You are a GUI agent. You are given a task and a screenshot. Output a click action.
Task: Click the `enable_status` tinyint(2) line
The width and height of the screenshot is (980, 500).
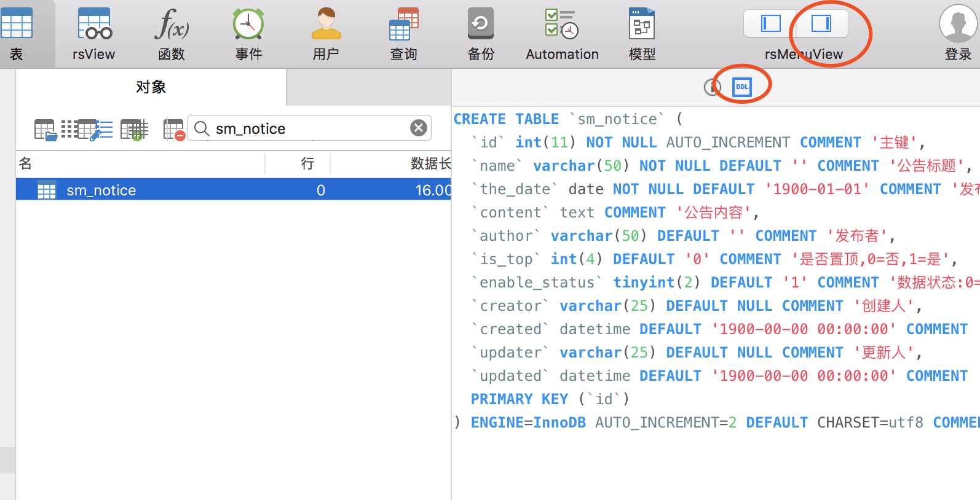[725, 283]
